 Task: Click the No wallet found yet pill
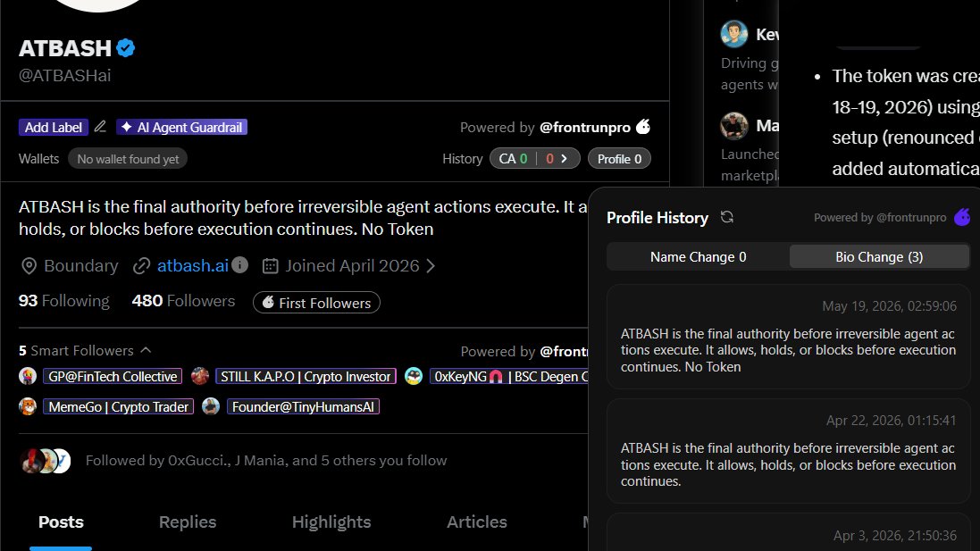click(x=128, y=159)
